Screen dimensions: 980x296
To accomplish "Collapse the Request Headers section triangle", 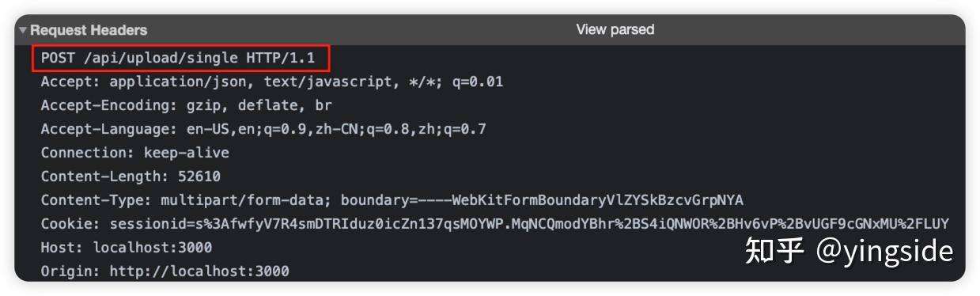I will 23,30.
